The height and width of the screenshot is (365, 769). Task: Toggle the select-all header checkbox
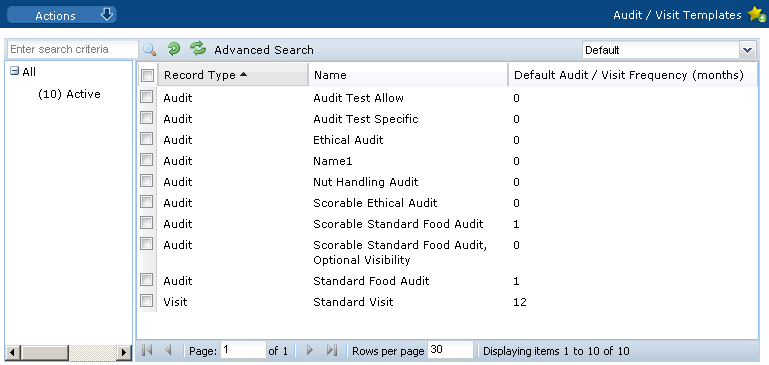coord(147,76)
